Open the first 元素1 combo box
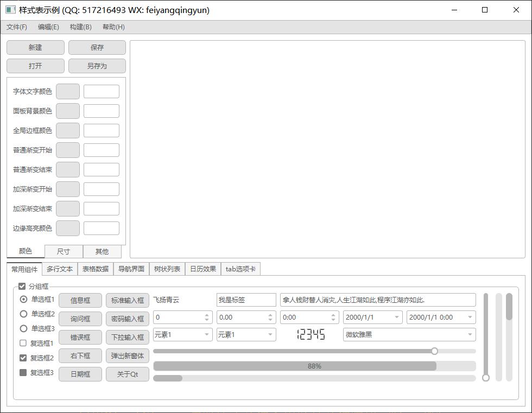Viewport: 532px width, 413px height. point(182,335)
